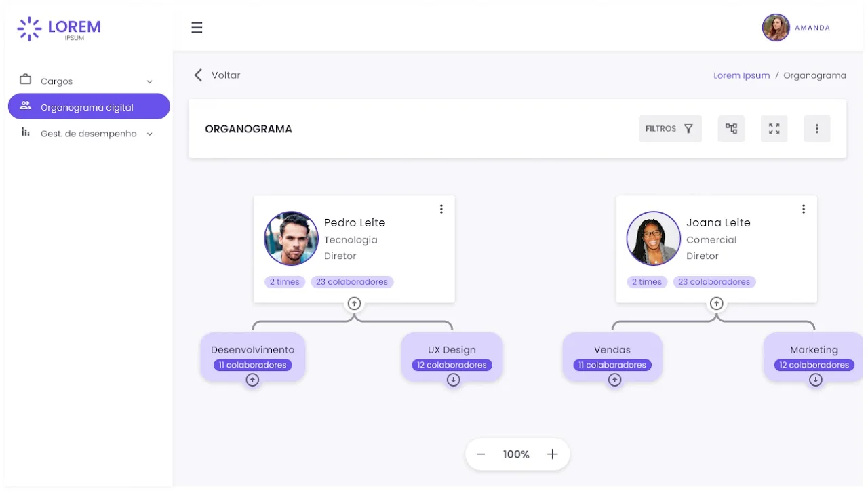Collapse Joana Leite's team branches
Screen dimensions: 868x493
click(716, 303)
